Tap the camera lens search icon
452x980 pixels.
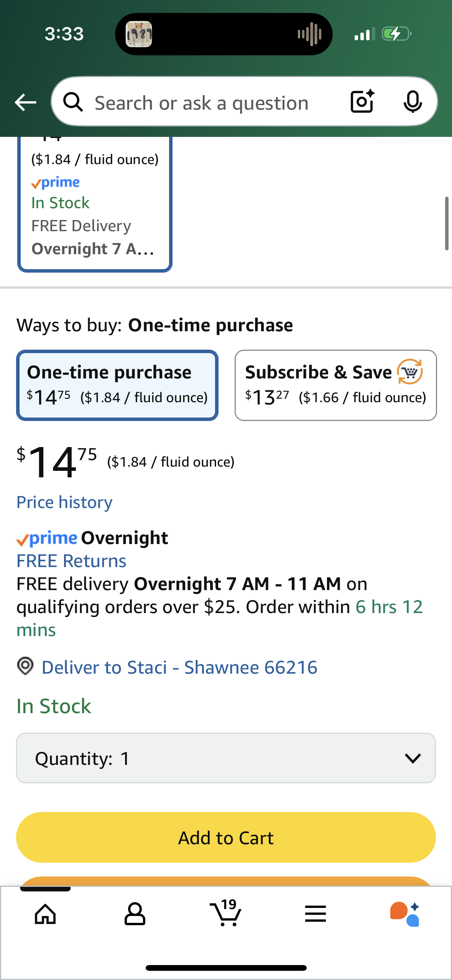pyautogui.click(x=362, y=102)
